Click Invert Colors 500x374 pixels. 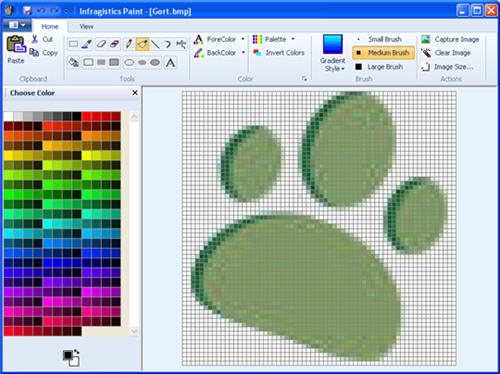click(x=279, y=53)
